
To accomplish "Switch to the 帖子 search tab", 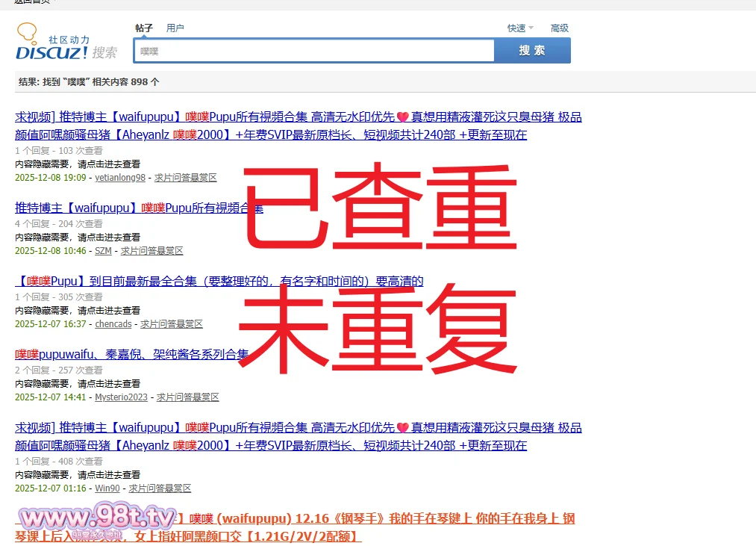I will (x=144, y=28).
